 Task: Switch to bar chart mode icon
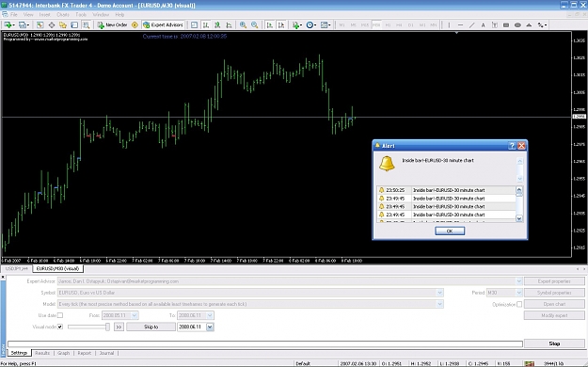click(x=205, y=25)
